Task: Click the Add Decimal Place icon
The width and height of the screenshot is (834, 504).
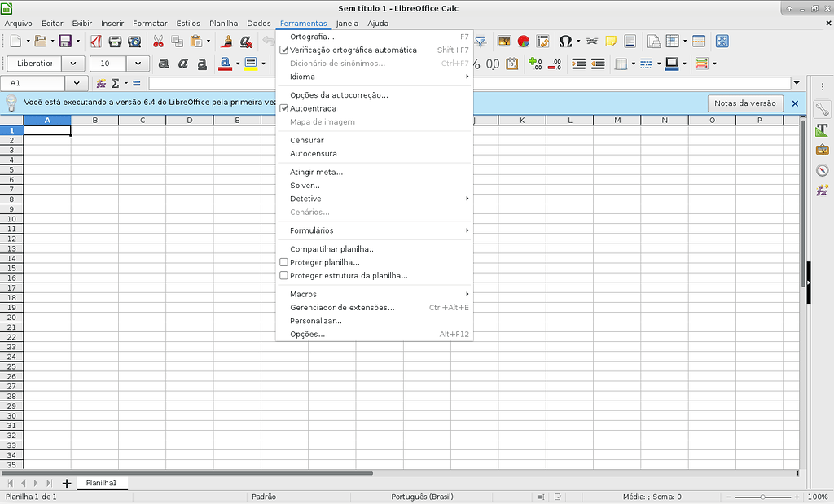Action: tap(535, 64)
